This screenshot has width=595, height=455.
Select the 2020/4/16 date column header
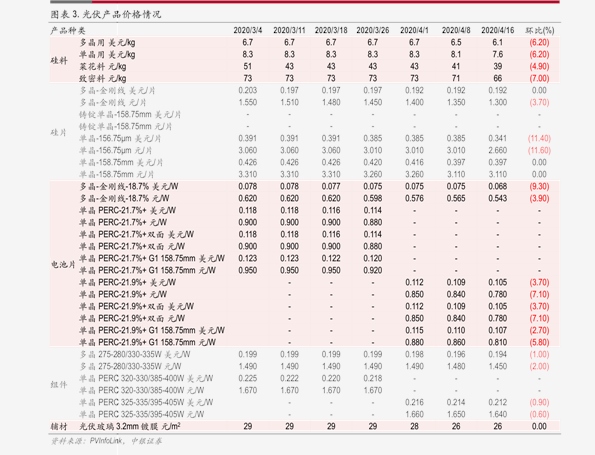[x=497, y=30]
